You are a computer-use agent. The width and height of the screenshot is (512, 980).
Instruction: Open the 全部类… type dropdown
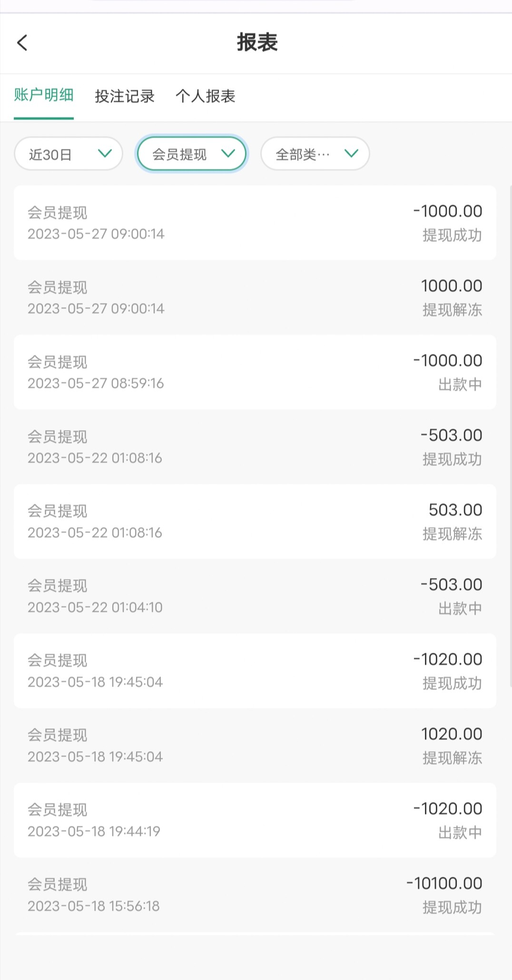[x=315, y=154]
